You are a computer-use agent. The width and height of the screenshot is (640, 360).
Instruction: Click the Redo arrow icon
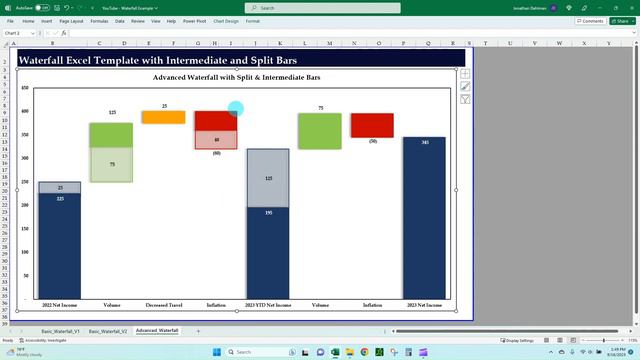tap(80, 8)
